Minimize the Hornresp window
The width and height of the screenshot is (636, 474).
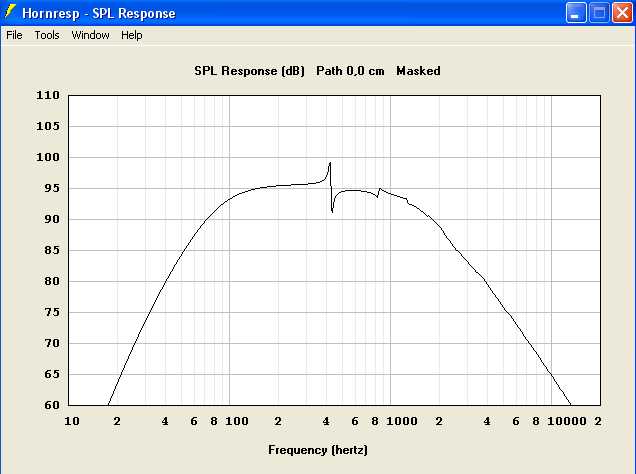[x=576, y=13]
